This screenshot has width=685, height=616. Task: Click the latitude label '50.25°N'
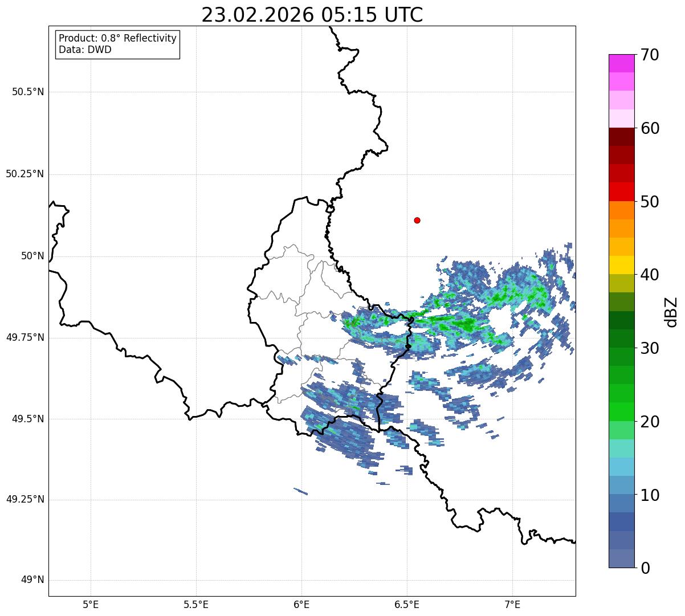[25, 174]
